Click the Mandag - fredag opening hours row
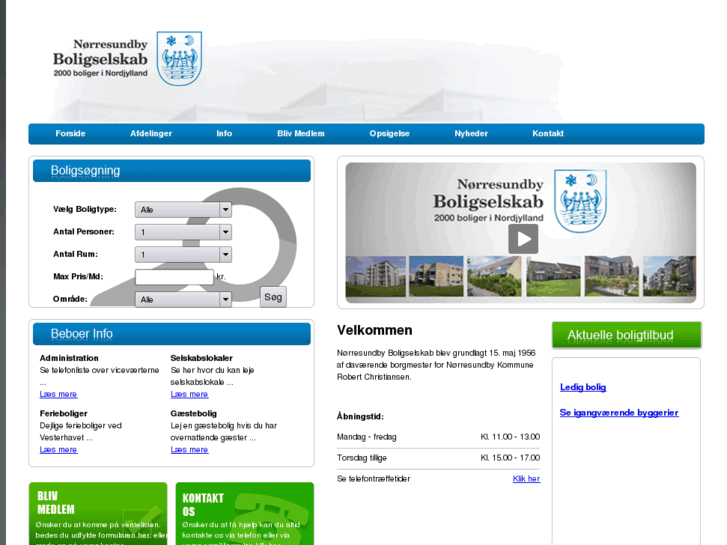The height and width of the screenshot is (545, 727). click(x=439, y=437)
